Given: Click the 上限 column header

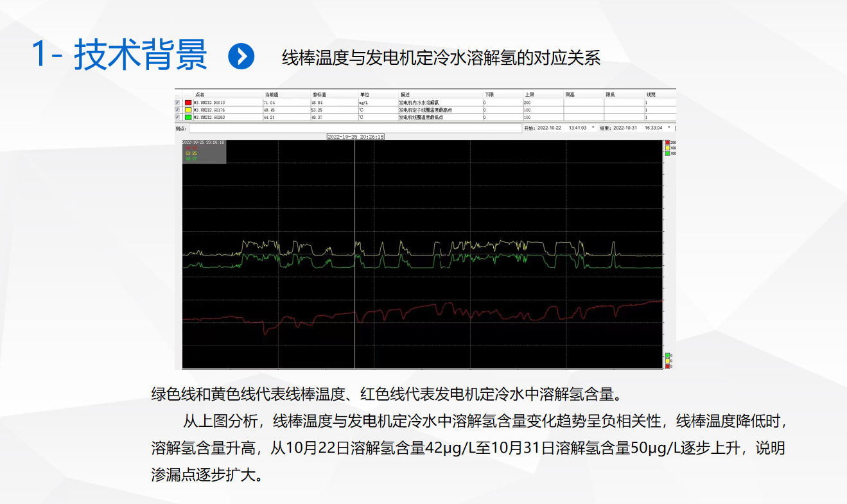Looking at the screenshot, I should 529,94.
